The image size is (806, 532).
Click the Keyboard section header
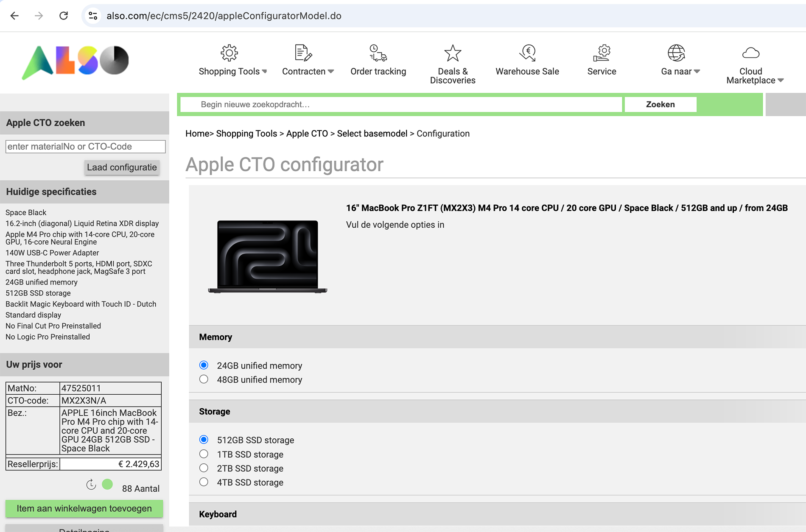497,514
